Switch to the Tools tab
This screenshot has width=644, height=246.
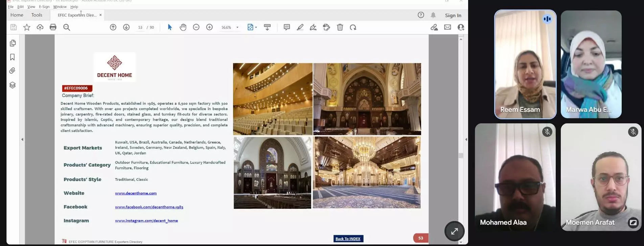tap(37, 15)
